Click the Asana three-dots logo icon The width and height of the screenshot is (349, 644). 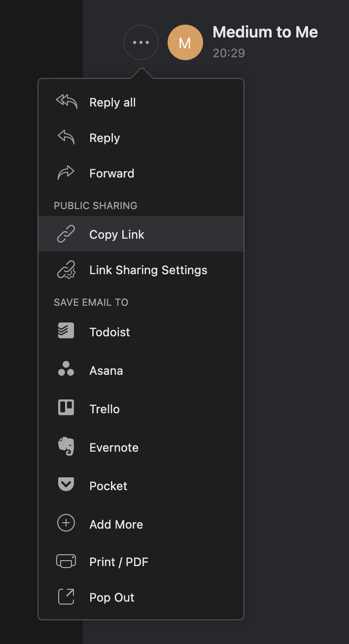point(66,369)
